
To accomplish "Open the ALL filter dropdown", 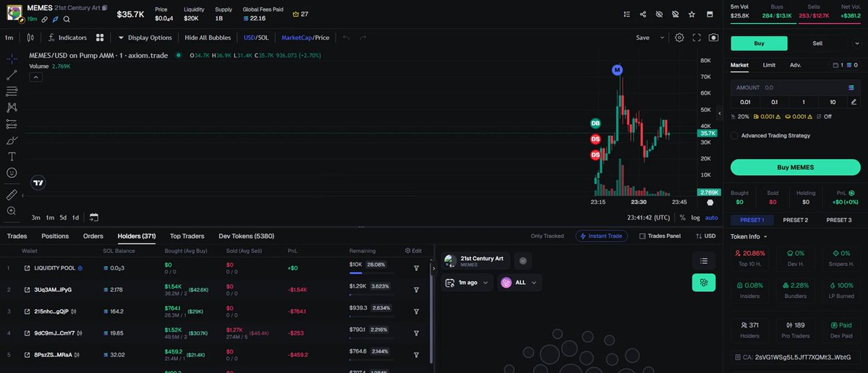I will [521, 283].
